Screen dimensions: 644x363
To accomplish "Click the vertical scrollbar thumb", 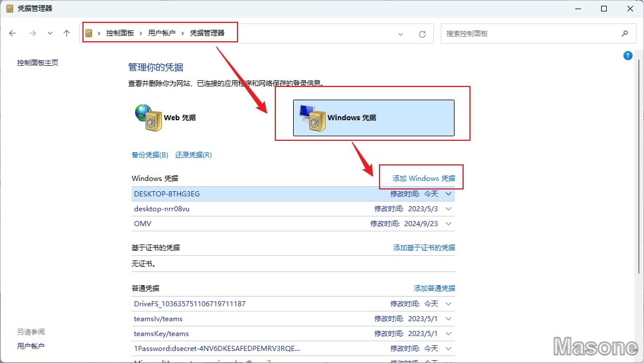I will click(x=639, y=166).
